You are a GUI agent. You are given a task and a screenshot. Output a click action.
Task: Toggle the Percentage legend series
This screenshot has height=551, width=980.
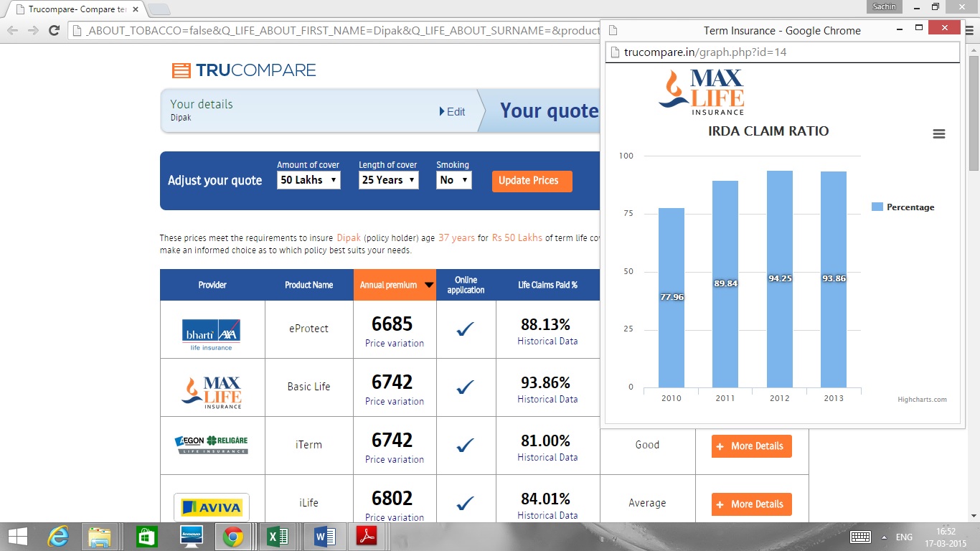(x=903, y=207)
